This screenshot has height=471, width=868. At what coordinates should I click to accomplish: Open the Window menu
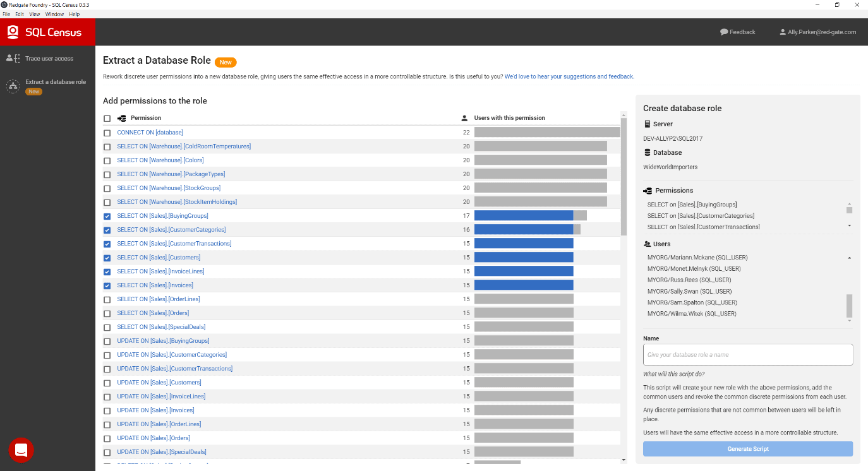54,14
